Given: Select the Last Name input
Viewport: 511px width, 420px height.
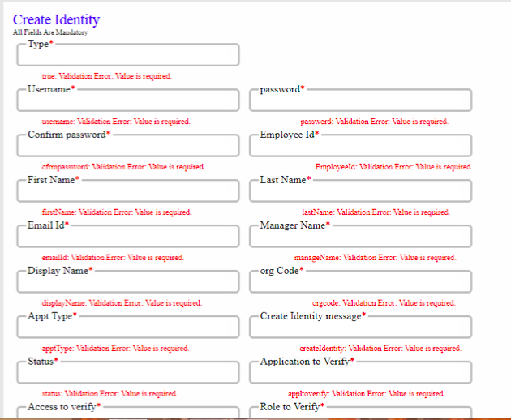Looking at the screenshot, I should click(x=361, y=191).
